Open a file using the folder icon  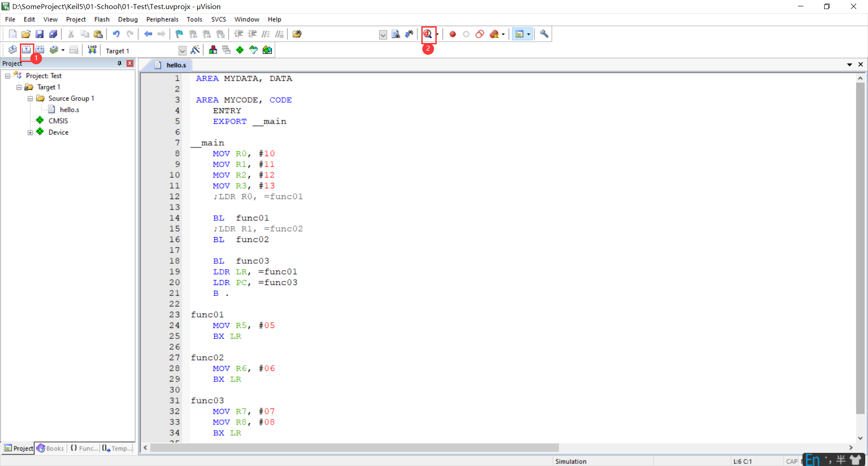[x=26, y=34]
